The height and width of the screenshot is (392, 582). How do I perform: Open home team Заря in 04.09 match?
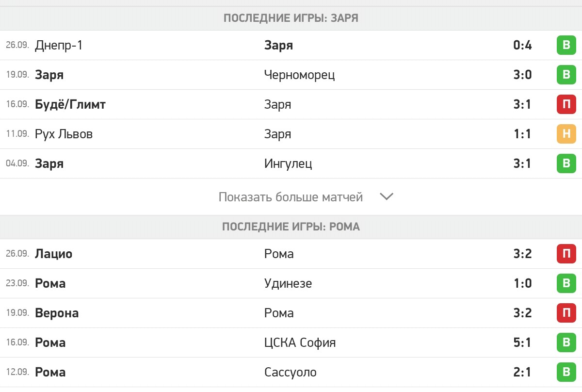[x=49, y=164]
